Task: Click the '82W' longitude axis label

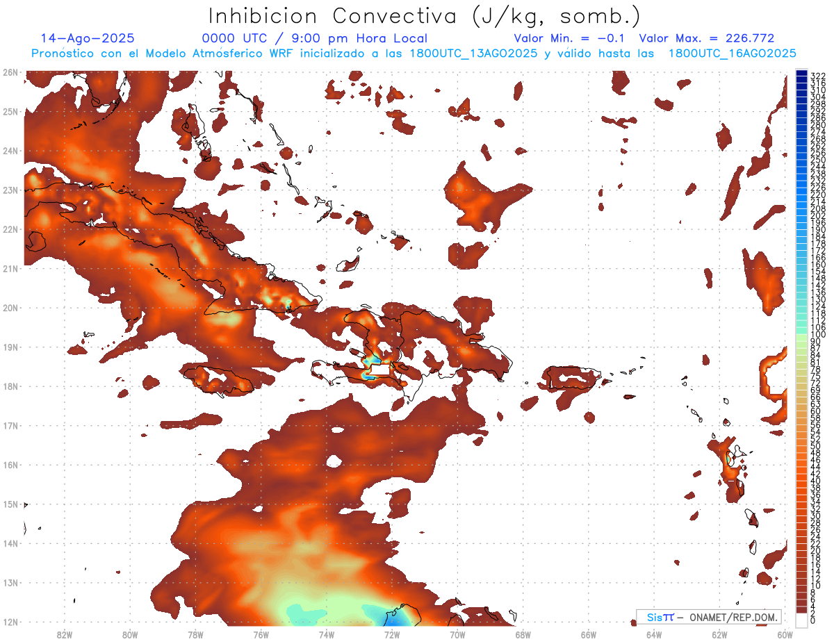Action: point(65,634)
